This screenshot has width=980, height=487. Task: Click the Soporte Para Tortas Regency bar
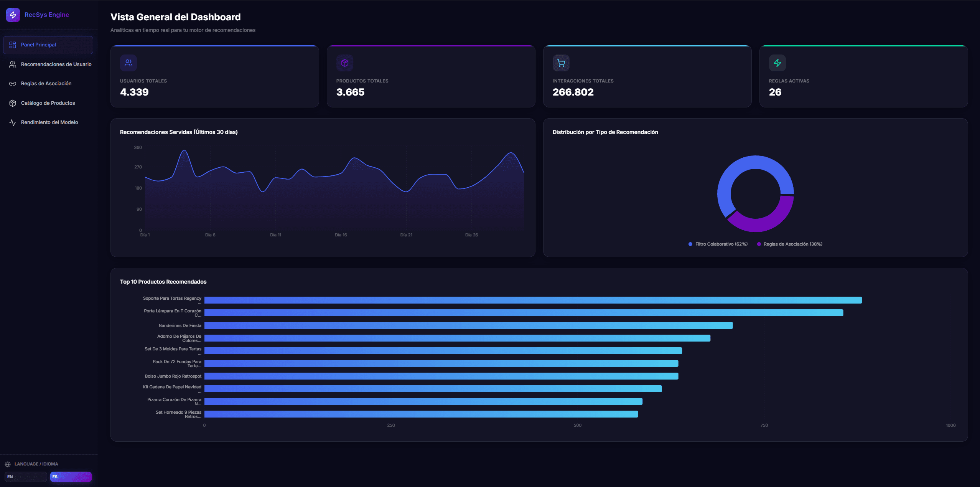(533, 300)
